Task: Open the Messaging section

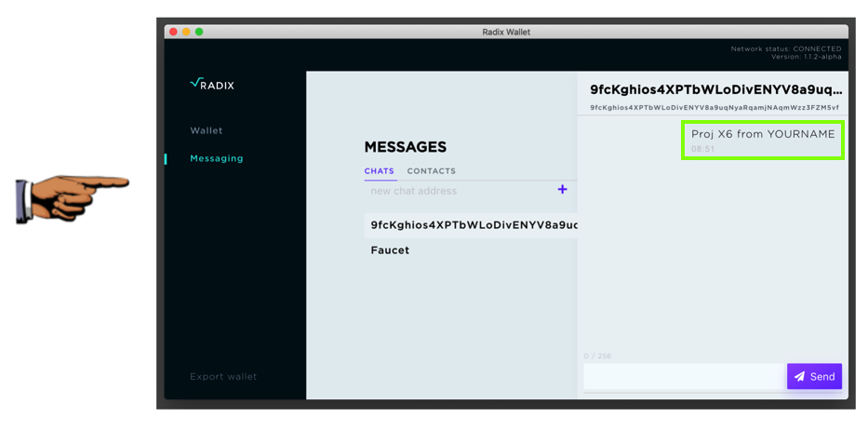Action: tap(217, 158)
